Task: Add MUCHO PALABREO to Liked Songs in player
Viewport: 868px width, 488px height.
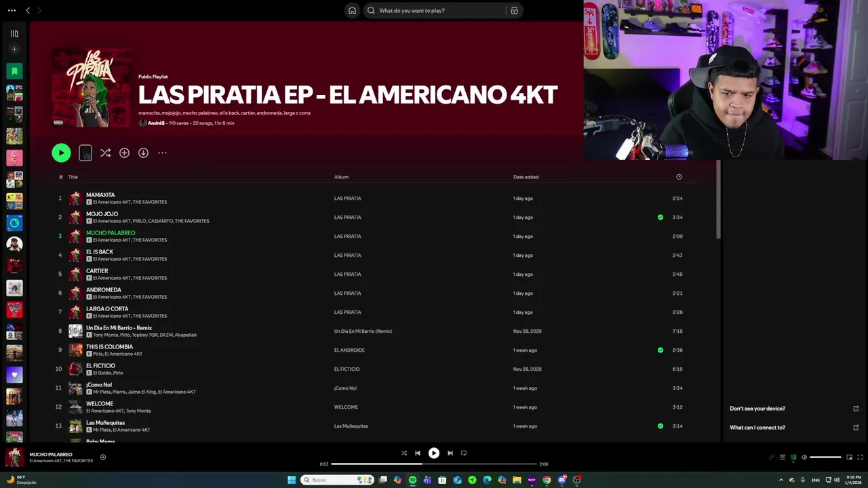Action: coord(103,457)
